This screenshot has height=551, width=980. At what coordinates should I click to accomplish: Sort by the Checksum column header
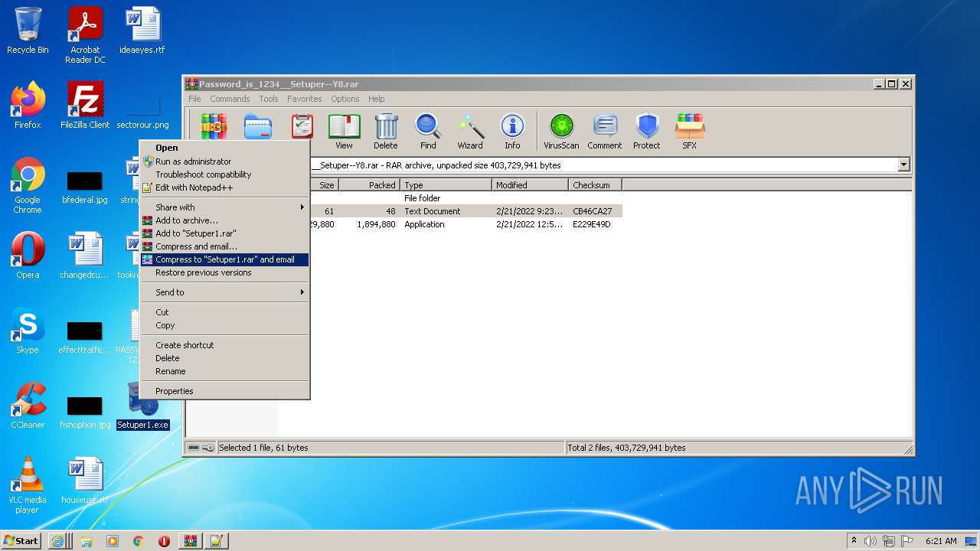595,185
